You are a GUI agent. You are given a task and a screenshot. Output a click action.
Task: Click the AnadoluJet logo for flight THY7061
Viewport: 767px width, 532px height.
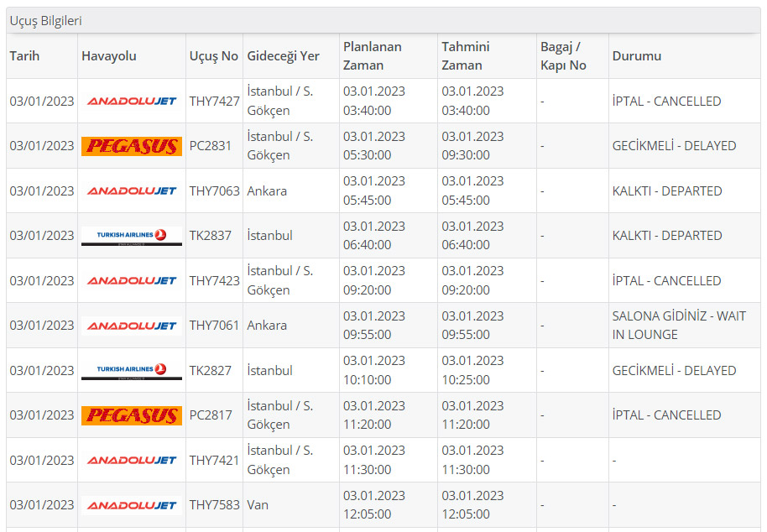132,326
